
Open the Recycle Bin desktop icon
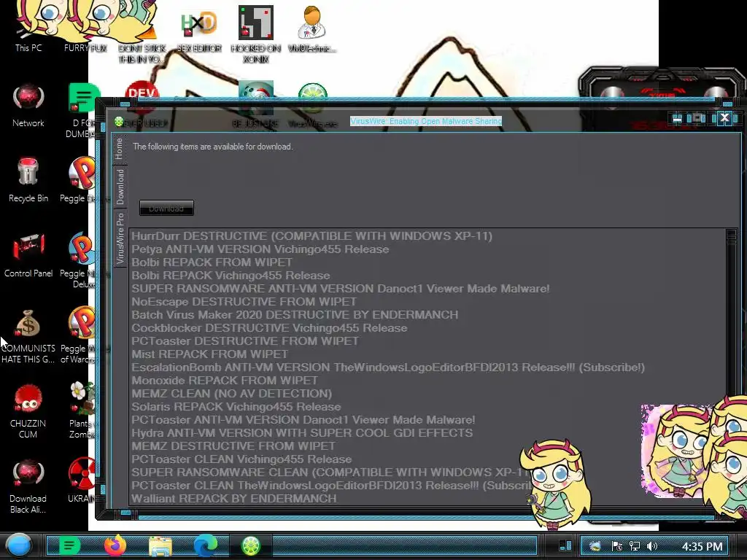click(28, 180)
